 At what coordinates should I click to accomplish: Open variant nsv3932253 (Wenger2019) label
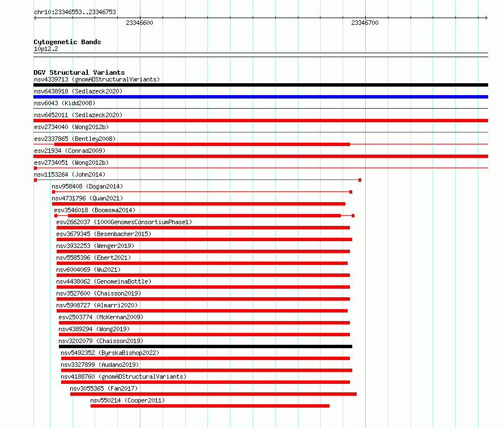(95, 246)
